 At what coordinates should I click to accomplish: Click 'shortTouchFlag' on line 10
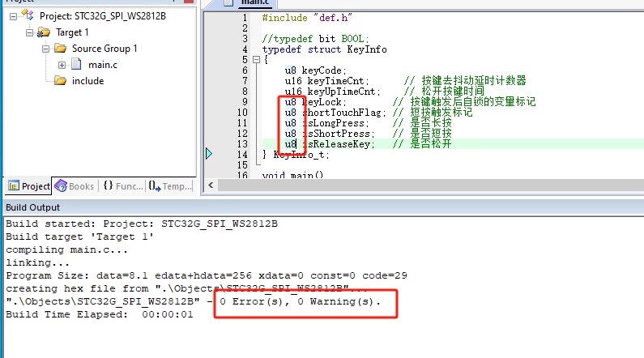click(342, 113)
